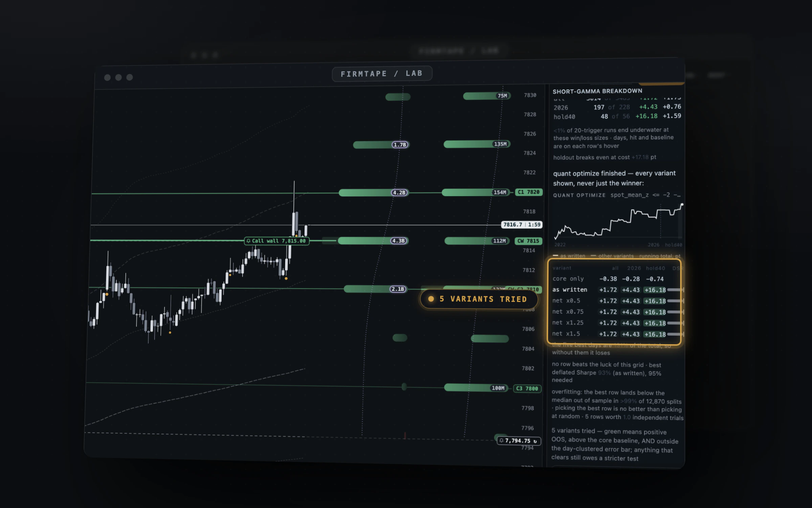Click the QUANT OPTIMIZE spot_mean_z header

tap(616, 195)
